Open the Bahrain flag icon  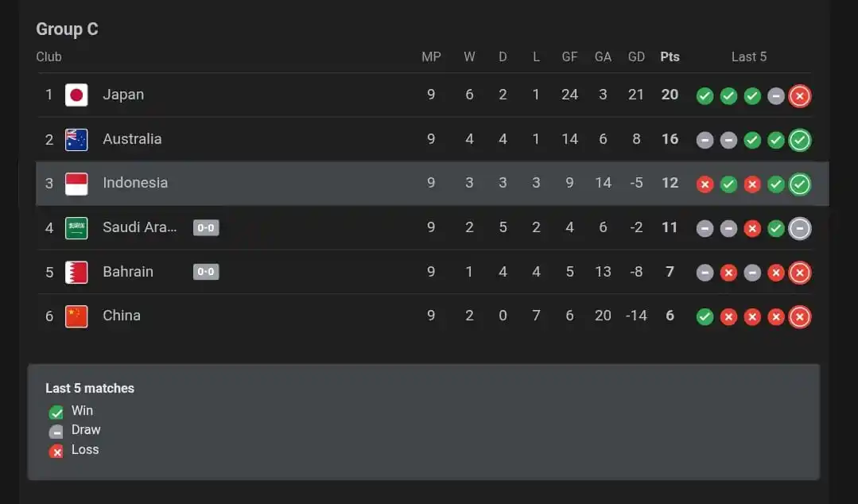[76, 273]
